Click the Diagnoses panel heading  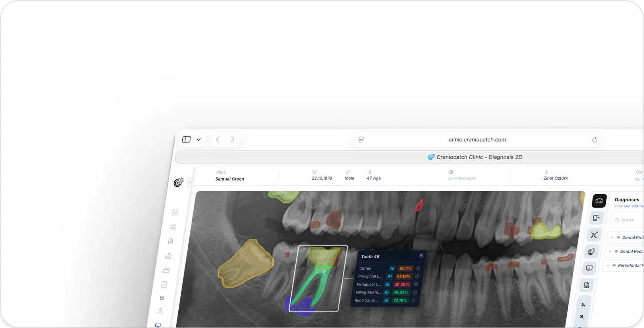click(x=627, y=199)
